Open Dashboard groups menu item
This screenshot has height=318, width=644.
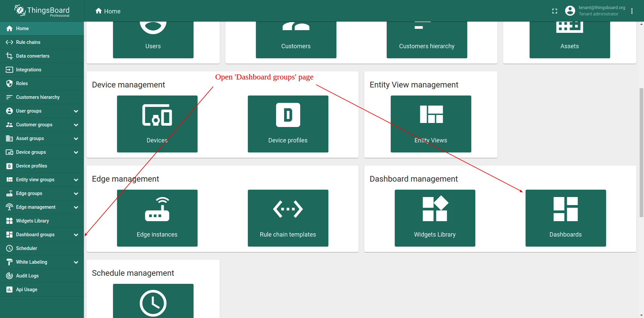pos(42,235)
